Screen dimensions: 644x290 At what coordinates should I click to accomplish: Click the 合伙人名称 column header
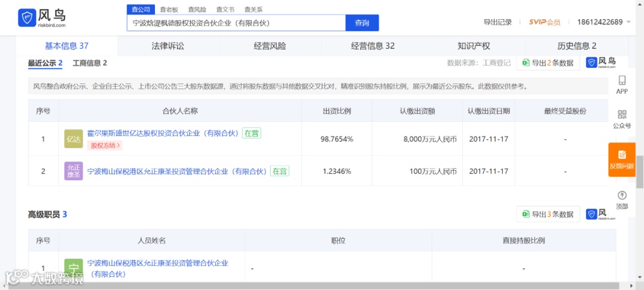[180, 111]
